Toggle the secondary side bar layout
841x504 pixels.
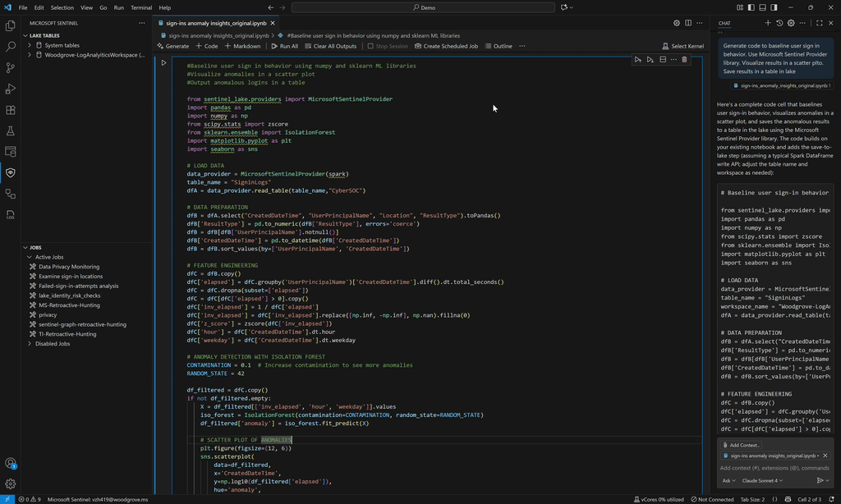(x=774, y=7)
